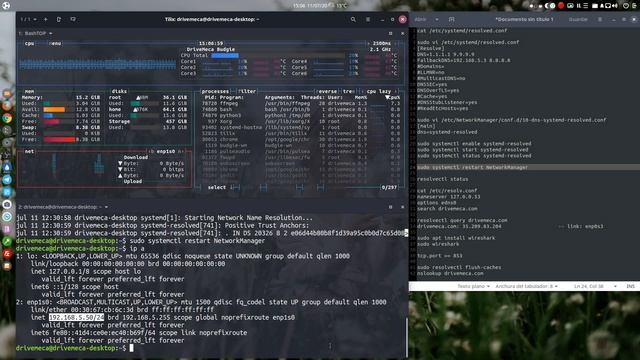640x360 pixels.
Task: Click INS indicator in gedit status bar
Action: [x=630, y=286]
